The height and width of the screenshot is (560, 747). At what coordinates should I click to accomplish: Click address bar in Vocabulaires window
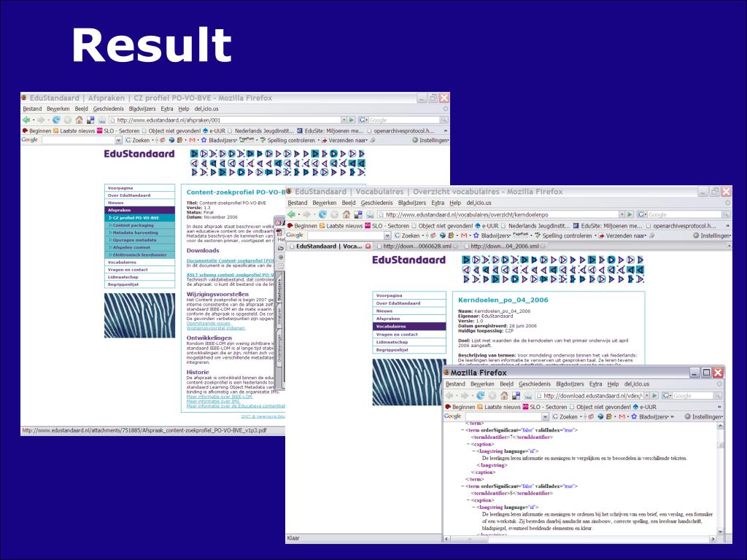coord(498,214)
